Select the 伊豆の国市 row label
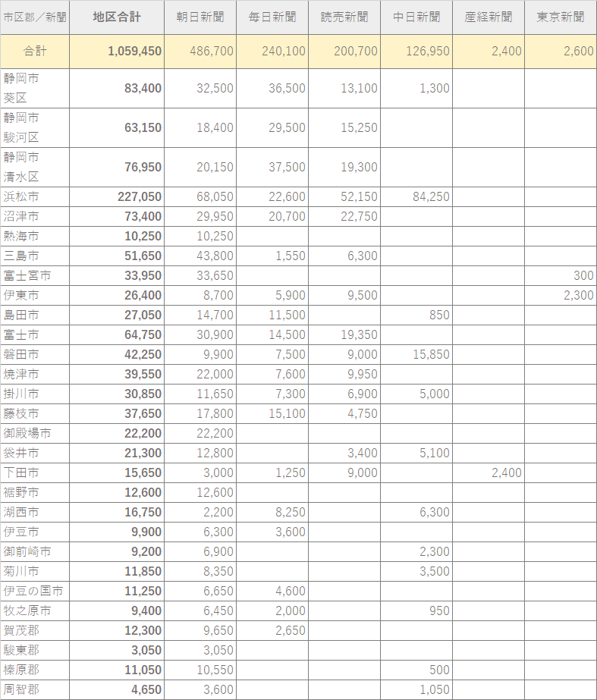Image resolution: width=597 pixels, height=700 pixels. coord(35,591)
